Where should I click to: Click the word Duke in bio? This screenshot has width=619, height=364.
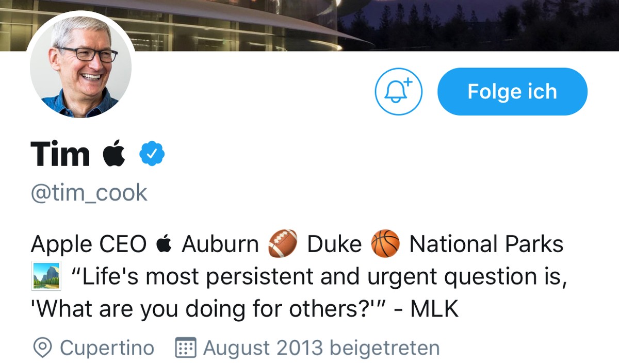(x=334, y=244)
